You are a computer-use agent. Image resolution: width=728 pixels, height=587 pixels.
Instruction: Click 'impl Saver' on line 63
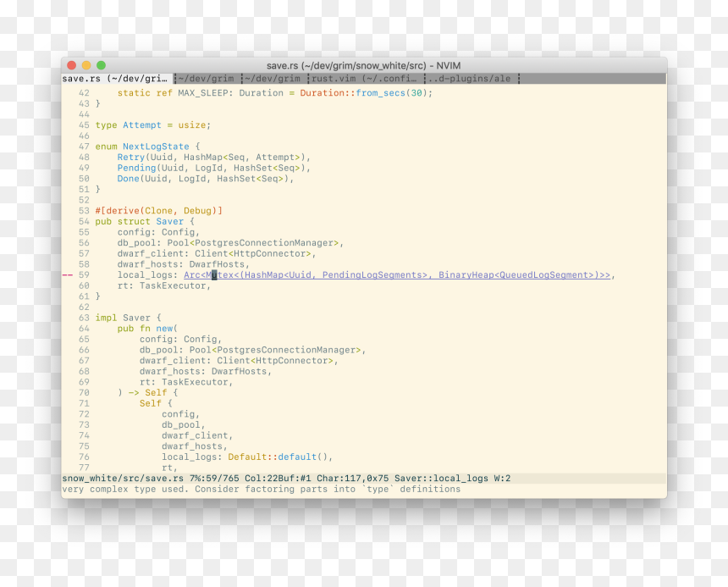point(123,318)
